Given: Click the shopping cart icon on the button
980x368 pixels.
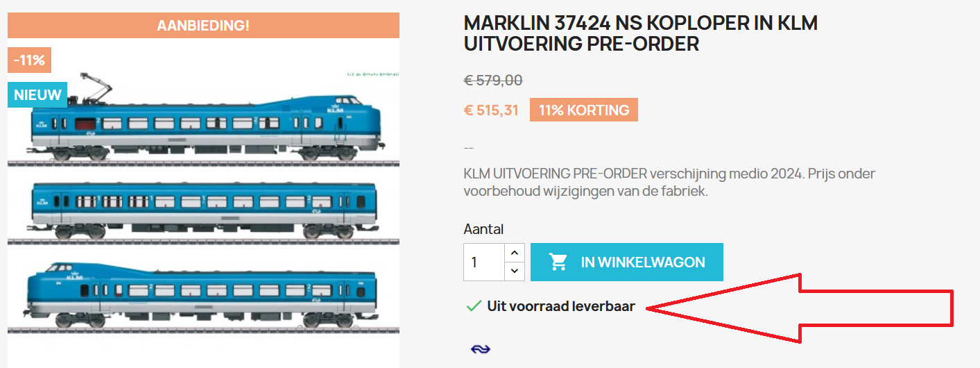Looking at the screenshot, I should coord(558,262).
